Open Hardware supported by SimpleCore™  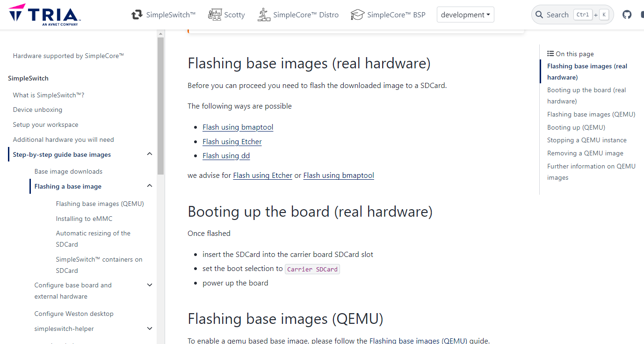click(68, 56)
